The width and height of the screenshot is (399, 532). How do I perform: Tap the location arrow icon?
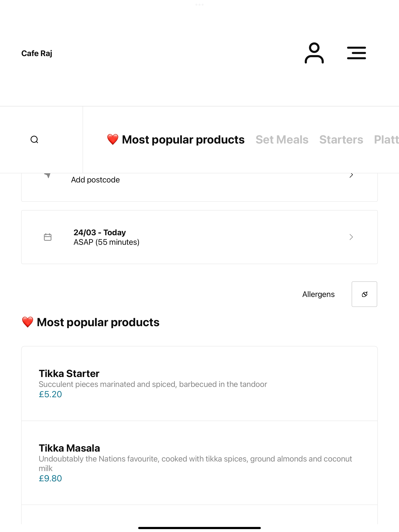click(47, 175)
